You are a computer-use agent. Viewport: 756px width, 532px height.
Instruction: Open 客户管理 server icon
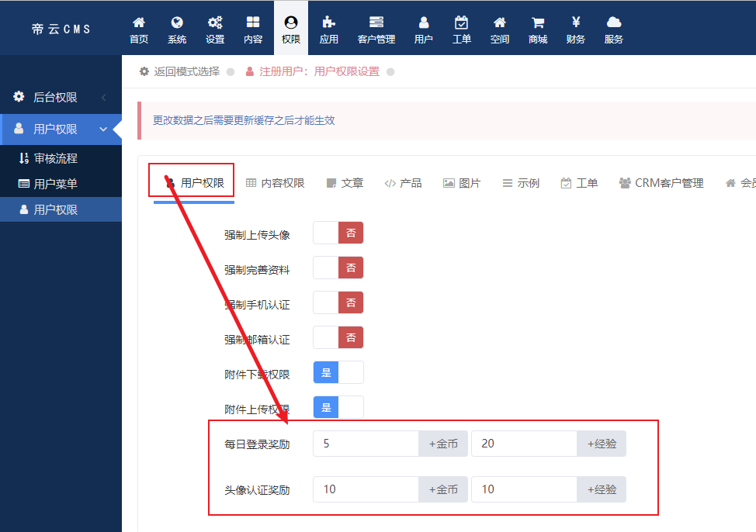click(x=376, y=22)
